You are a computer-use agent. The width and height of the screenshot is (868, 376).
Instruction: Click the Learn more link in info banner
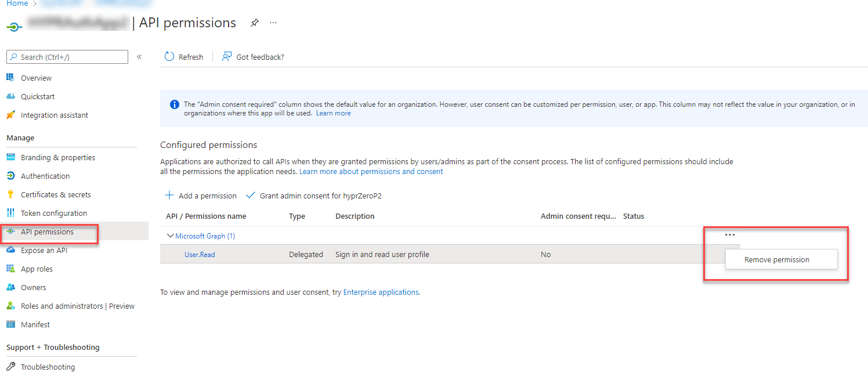coord(333,113)
